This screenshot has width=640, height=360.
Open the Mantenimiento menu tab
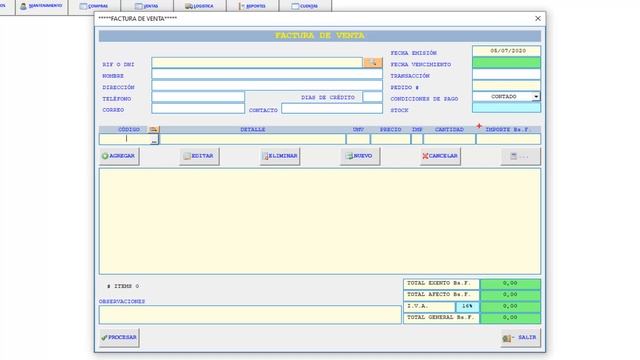pyautogui.click(x=41, y=6)
